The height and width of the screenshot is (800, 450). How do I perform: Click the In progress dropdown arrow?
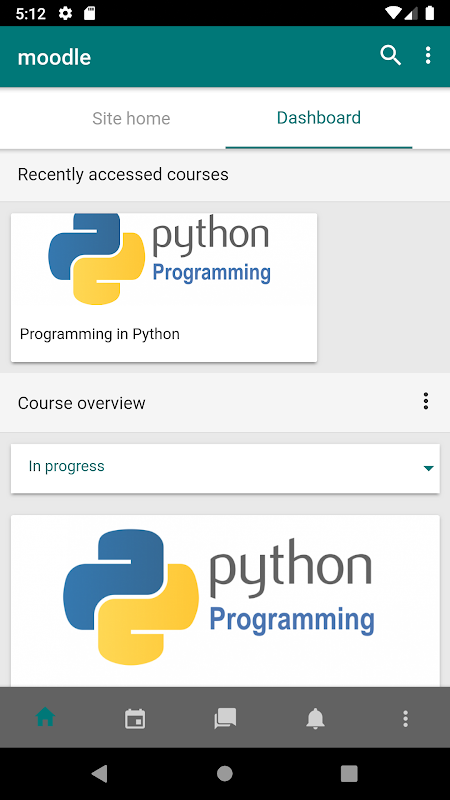click(x=429, y=468)
